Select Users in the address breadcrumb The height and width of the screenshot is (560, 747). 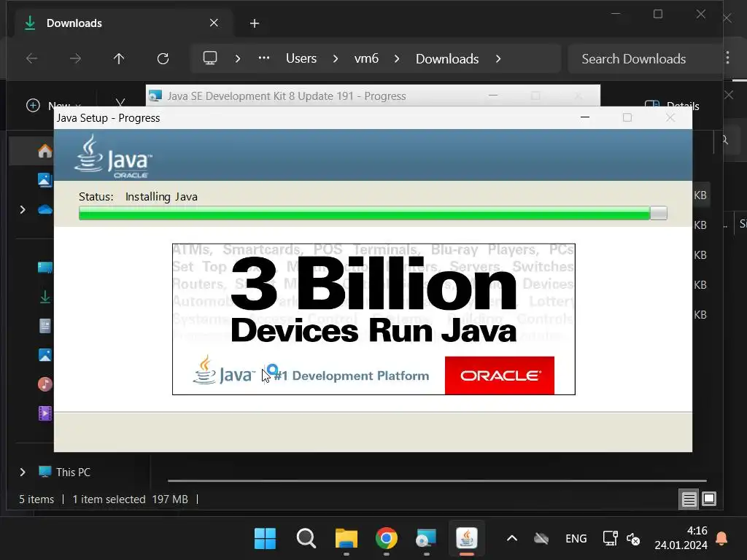click(301, 58)
